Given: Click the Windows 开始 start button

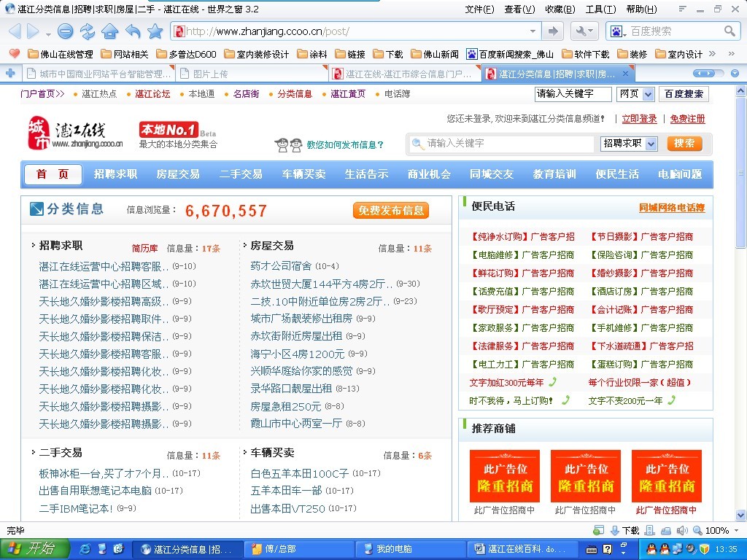Looking at the screenshot, I should (x=35, y=549).
